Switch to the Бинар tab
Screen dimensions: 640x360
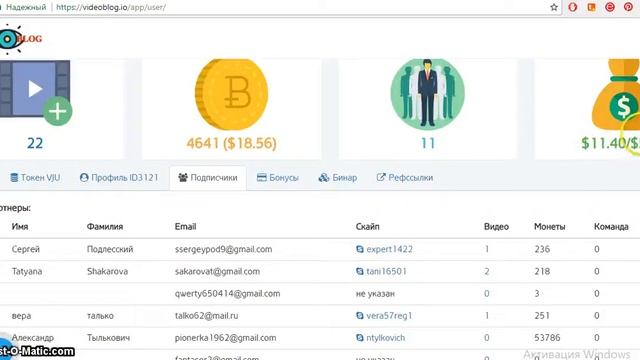point(338,178)
